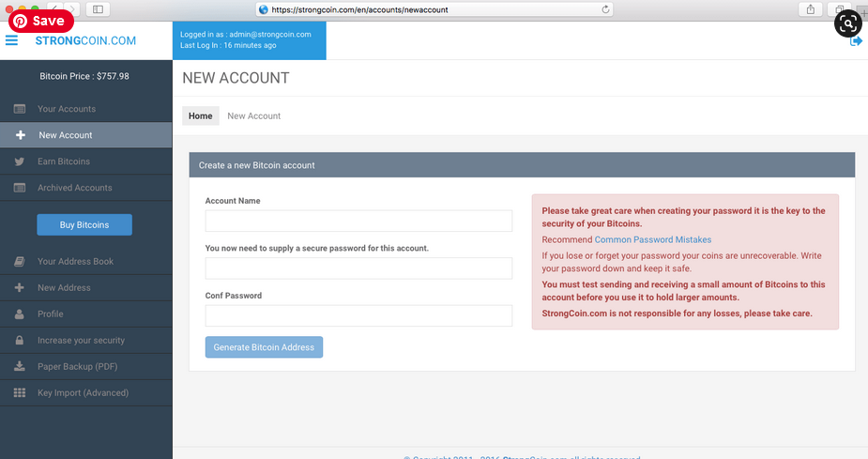The image size is (868, 459).
Task: Click the NEW ACCOUNT page heading
Action: coord(236,78)
